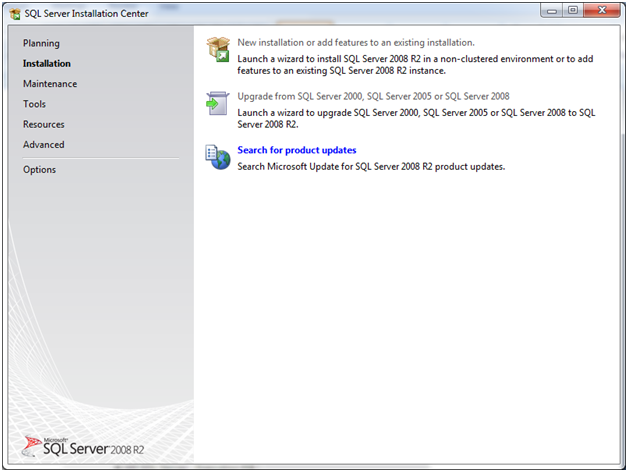Open the Resources section
Screen dimensions: 628x472
click(x=44, y=124)
